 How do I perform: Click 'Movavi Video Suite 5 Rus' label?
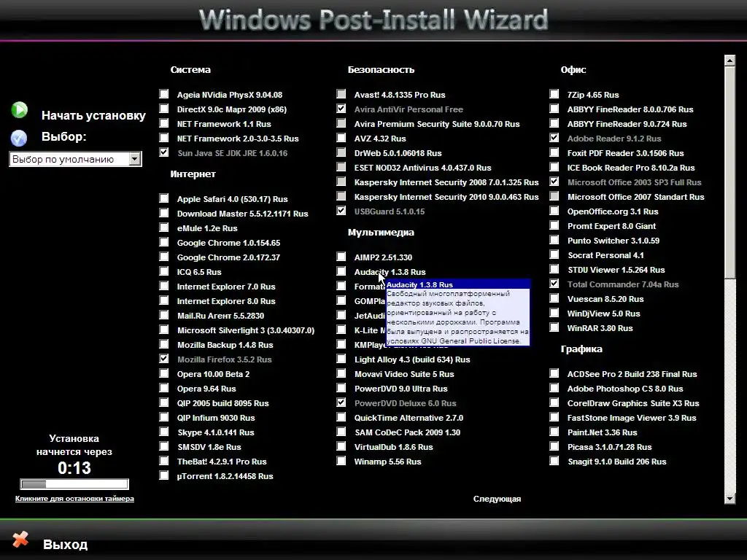pyautogui.click(x=404, y=374)
